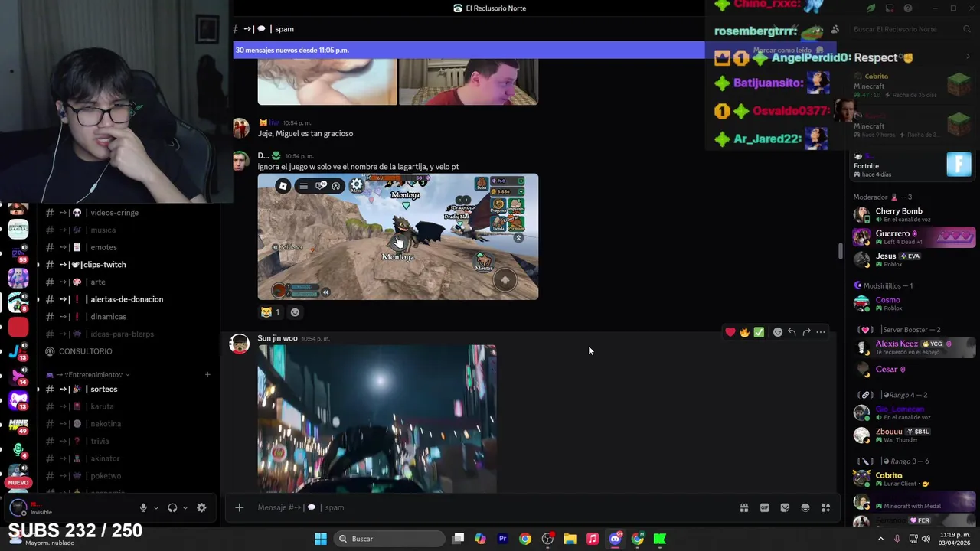This screenshot has height=551, width=980.
Task: Open add reaction picker on hovered message
Action: tap(777, 332)
